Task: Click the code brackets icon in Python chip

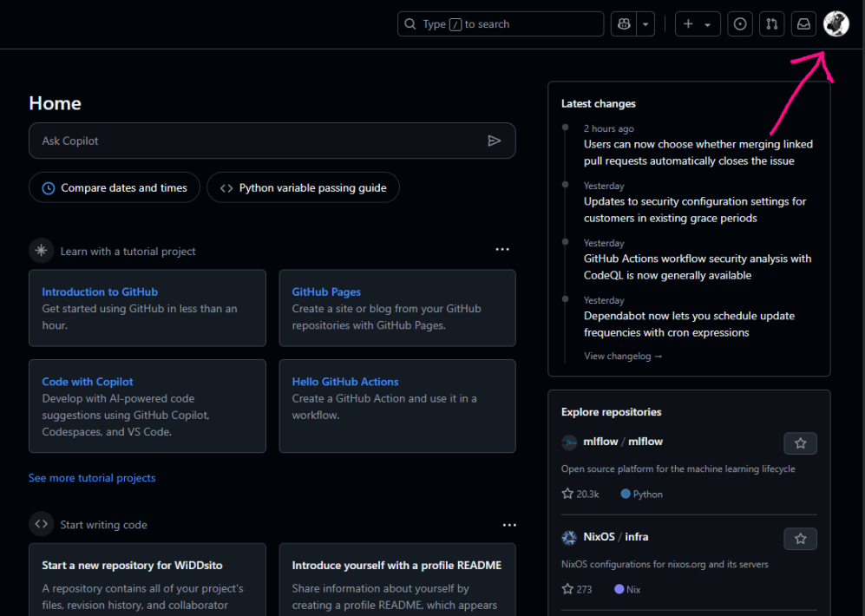Action: (x=226, y=188)
